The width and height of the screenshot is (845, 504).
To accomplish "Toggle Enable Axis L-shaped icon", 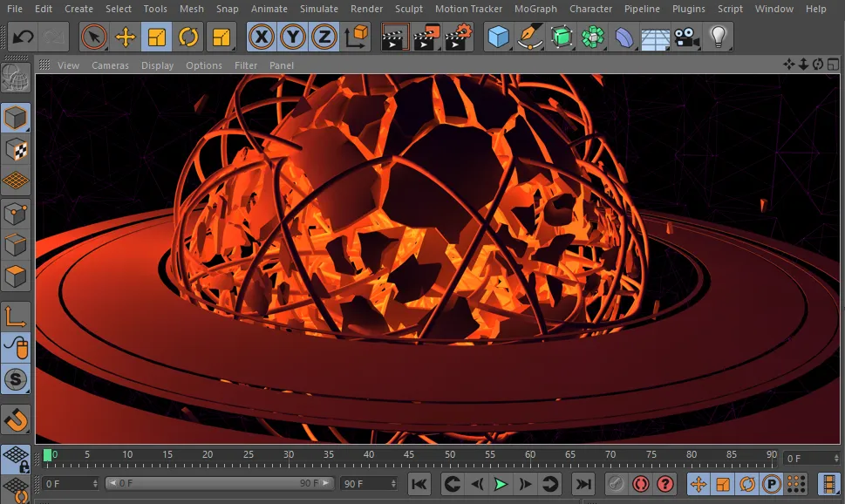I will point(16,317).
